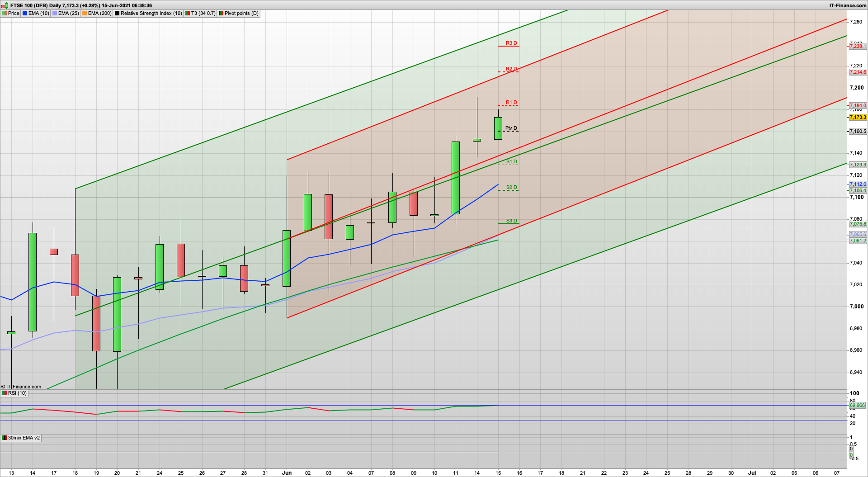Screen dimensions: 868x477
Task: Click the green-red T3 (34 0.7) indicator icon
Action: pyautogui.click(x=187, y=14)
